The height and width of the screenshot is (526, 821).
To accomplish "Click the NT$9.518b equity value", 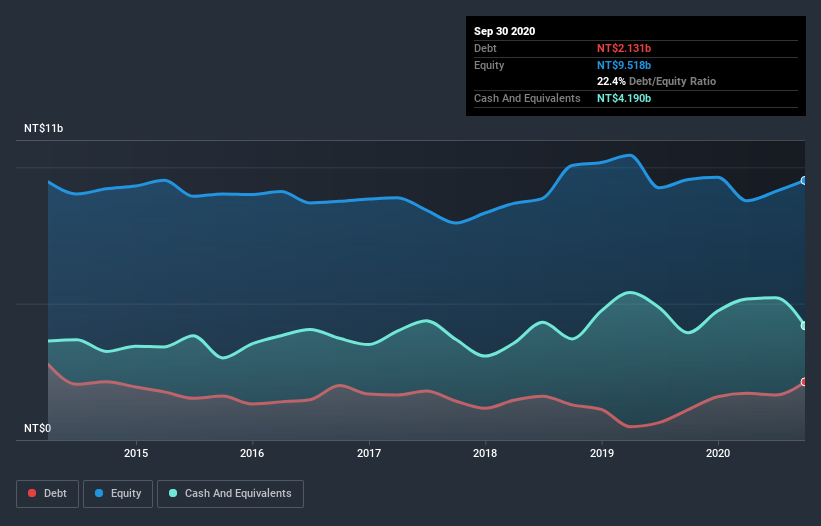I will click(x=624, y=65).
